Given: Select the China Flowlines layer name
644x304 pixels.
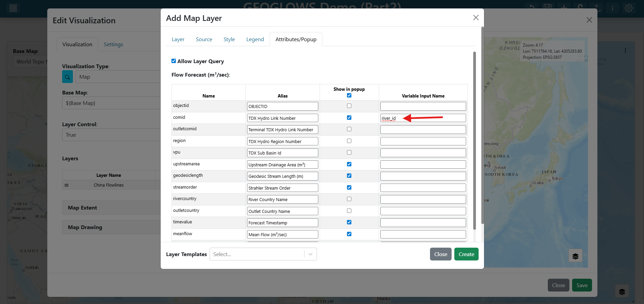Looking at the screenshot, I should pyautogui.click(x=109, y=185).
